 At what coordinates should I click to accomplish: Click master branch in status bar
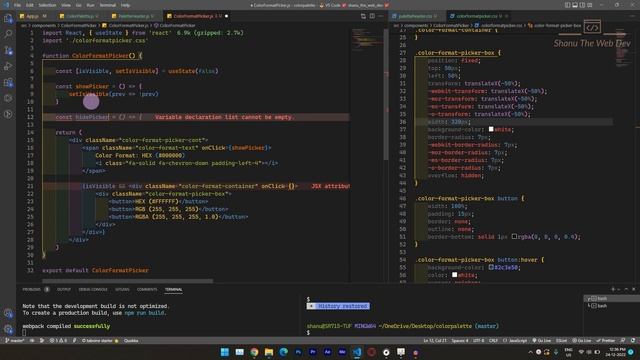click(15, 340)
